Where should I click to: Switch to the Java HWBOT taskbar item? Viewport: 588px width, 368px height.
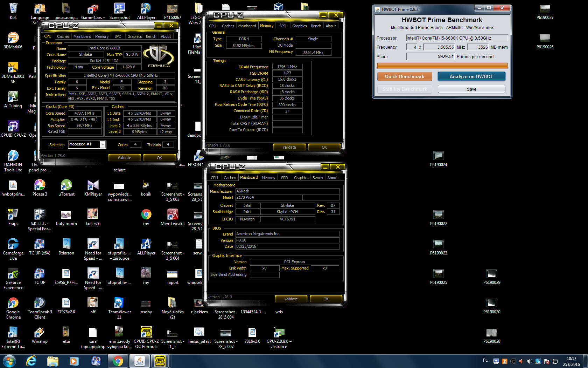139,361
